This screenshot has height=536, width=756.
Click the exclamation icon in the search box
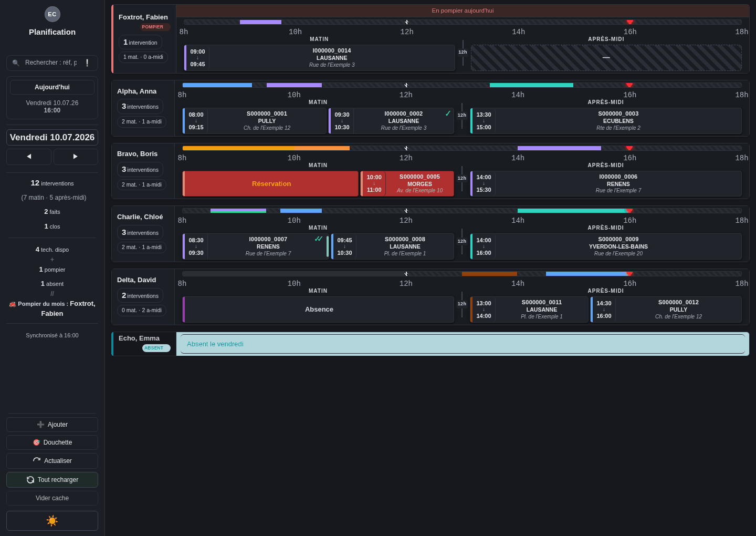tap(87, 63)
